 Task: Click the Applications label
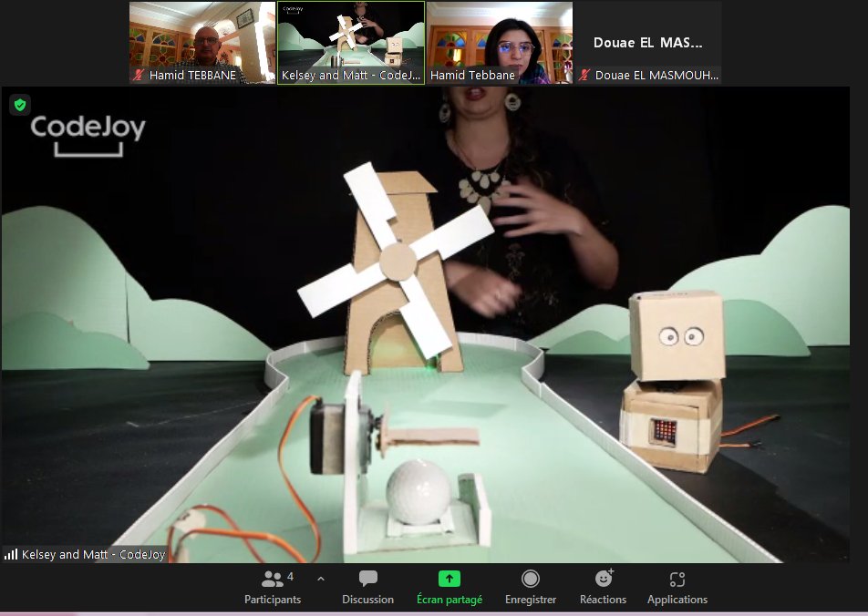(677, 600)
